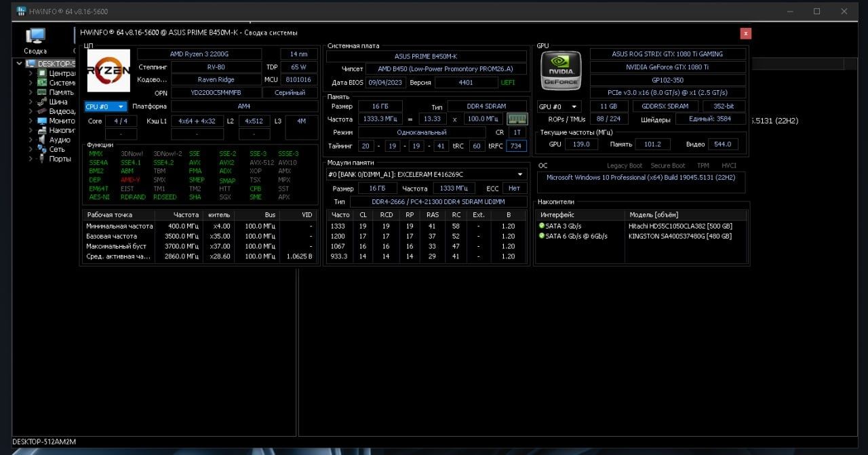Click the Legacy Boot indicator

(625, 165)
